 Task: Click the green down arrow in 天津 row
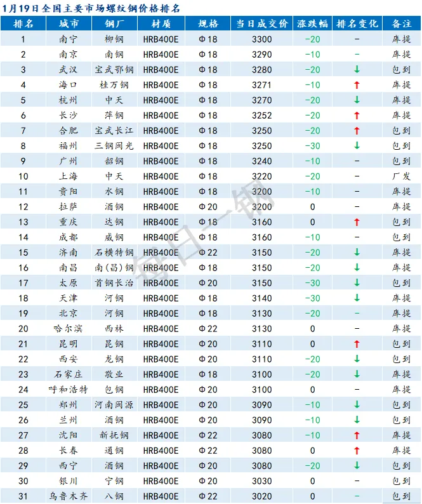[x=357, y=298]
